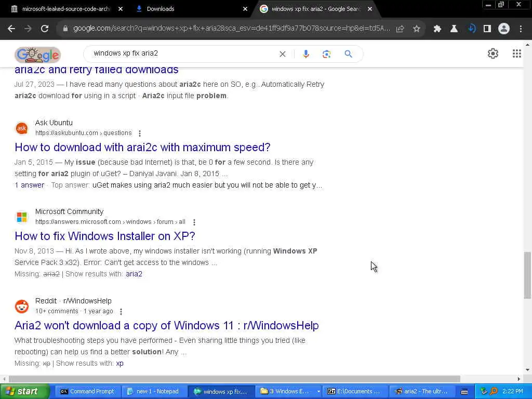Screen dimensions: 532x399
Task: Show results with xp link
Action: pos(119,363)
